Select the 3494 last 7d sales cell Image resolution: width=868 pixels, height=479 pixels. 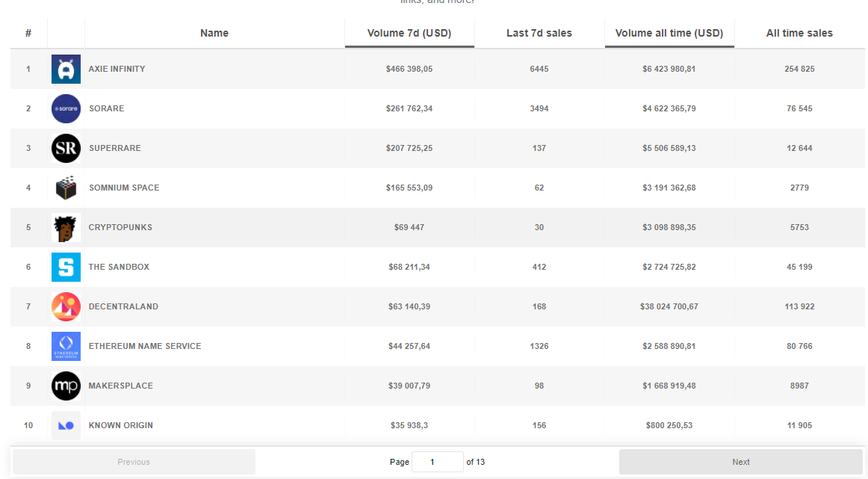[x=539, y=108]
